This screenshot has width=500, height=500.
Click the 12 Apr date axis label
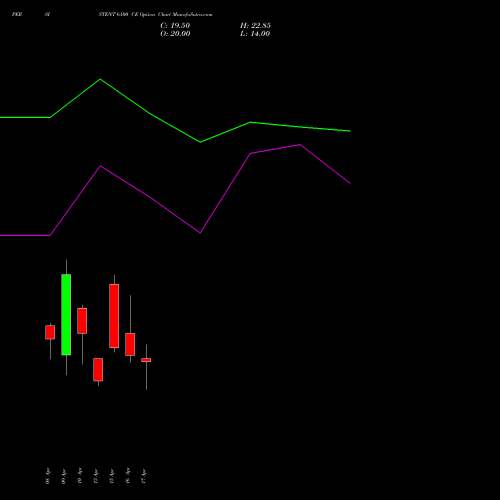coord(96,476)
